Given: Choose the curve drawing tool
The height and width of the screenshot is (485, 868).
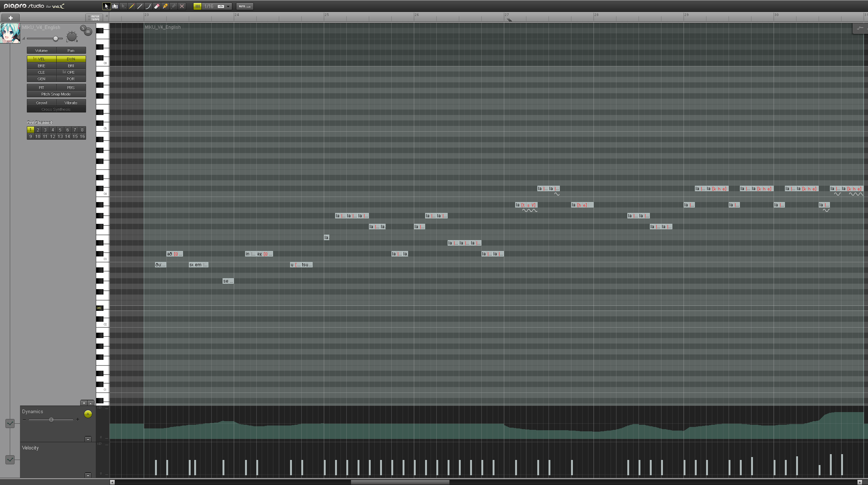Looking at the screenshot, I should 148,6.
